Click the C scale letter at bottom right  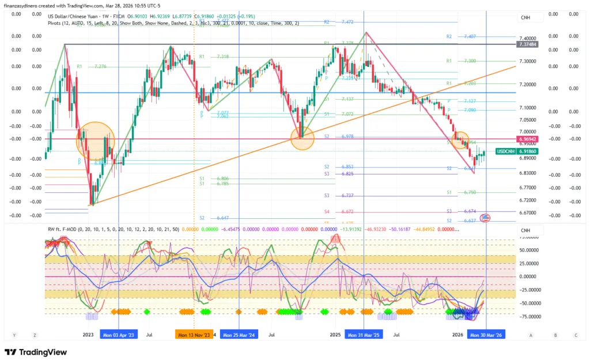(575, 335)
